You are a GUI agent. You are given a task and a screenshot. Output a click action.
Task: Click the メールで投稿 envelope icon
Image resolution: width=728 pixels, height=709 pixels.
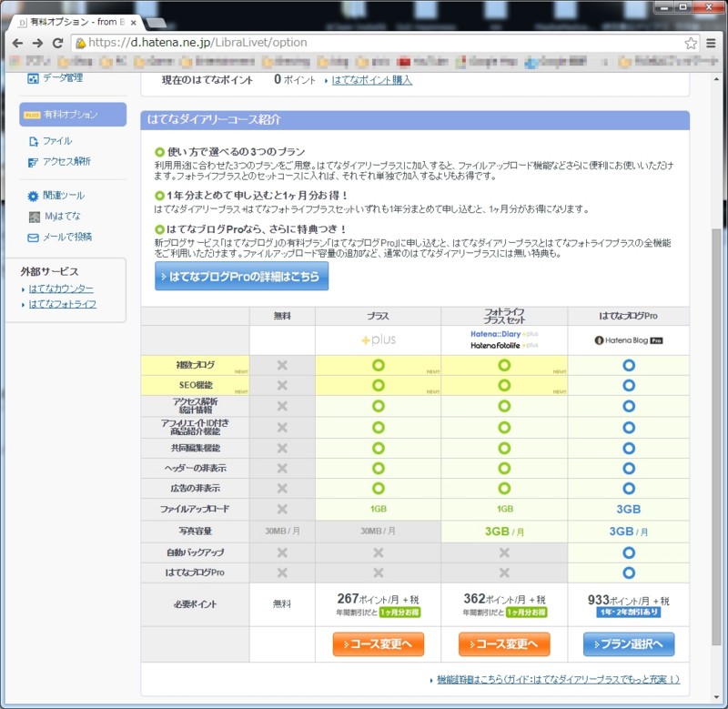tap(33, 238)
